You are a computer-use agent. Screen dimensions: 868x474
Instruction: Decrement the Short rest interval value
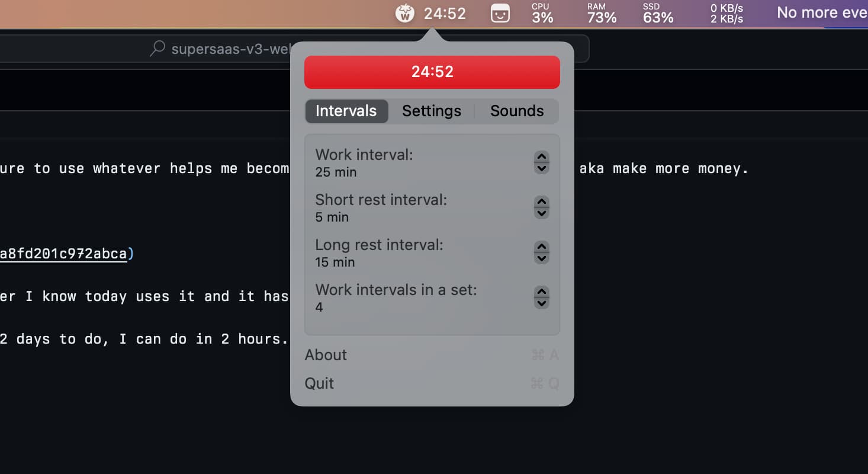tap(541, 213)
